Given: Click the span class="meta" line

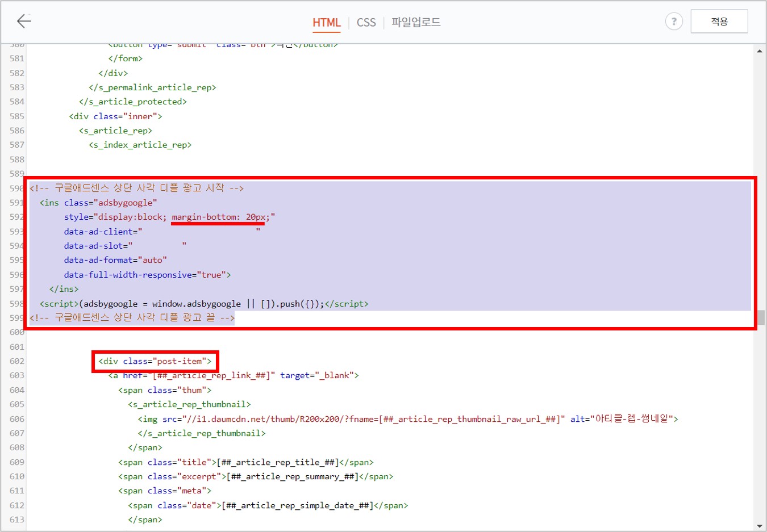Looking at the screenshot, I should 165,491.
